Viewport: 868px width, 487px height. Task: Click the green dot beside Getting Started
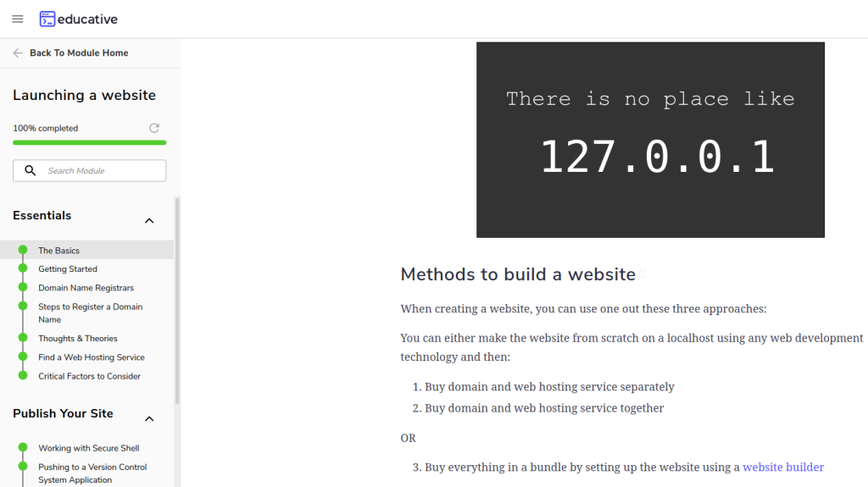tap(23, 268)
